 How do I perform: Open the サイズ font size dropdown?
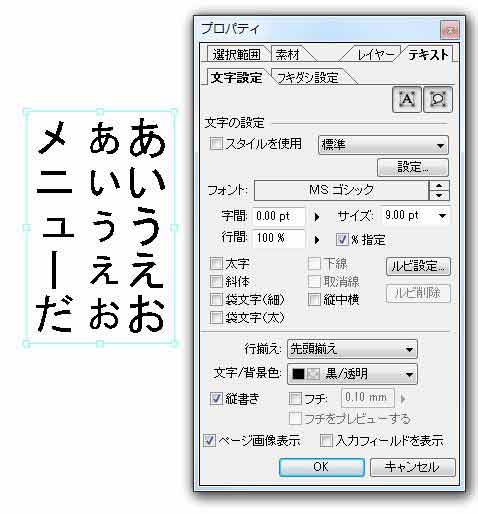tap(442, 216)
